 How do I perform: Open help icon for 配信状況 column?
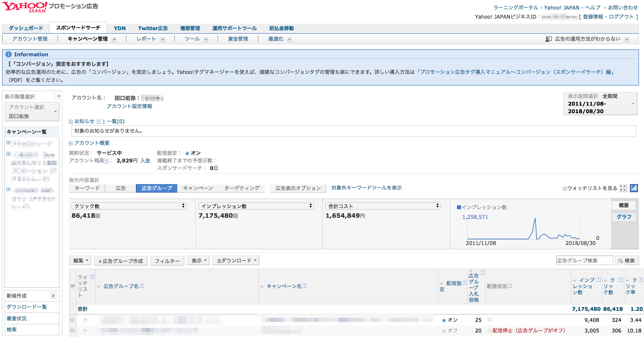(x=509, y=285)
